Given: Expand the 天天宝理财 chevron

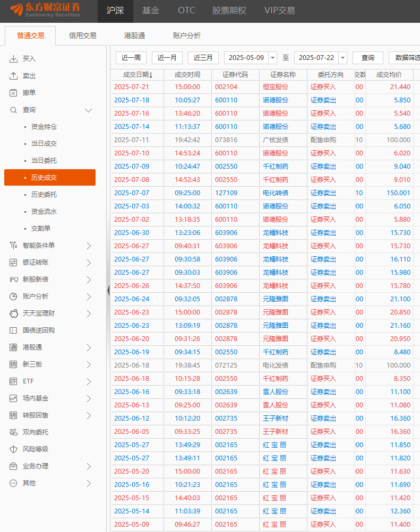Looking at the screenshot, I should point(89,313).
